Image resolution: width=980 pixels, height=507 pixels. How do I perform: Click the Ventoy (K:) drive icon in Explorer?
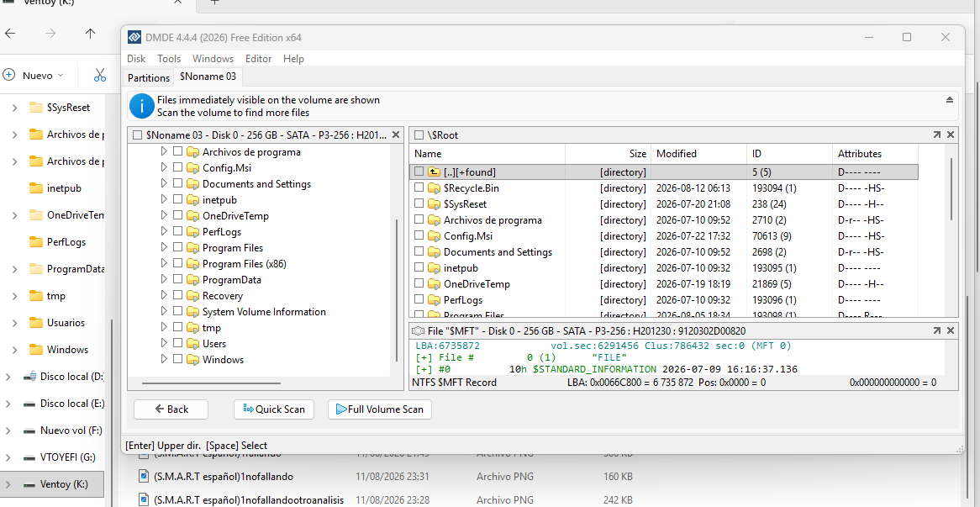tap(29, 484)
